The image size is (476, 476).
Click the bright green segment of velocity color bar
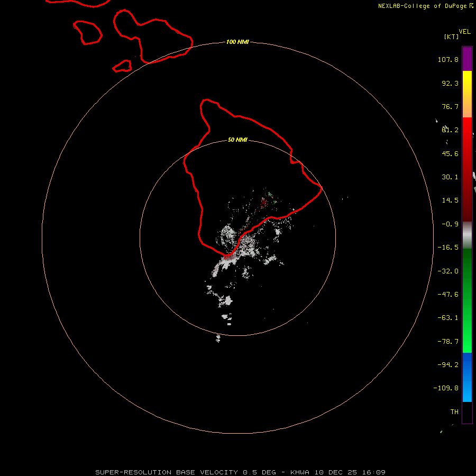coord(467,300)
